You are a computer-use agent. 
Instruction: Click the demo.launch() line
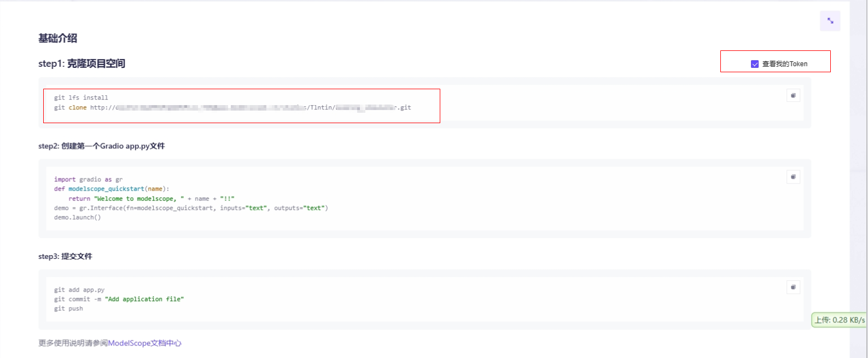[x=78, y=217]
